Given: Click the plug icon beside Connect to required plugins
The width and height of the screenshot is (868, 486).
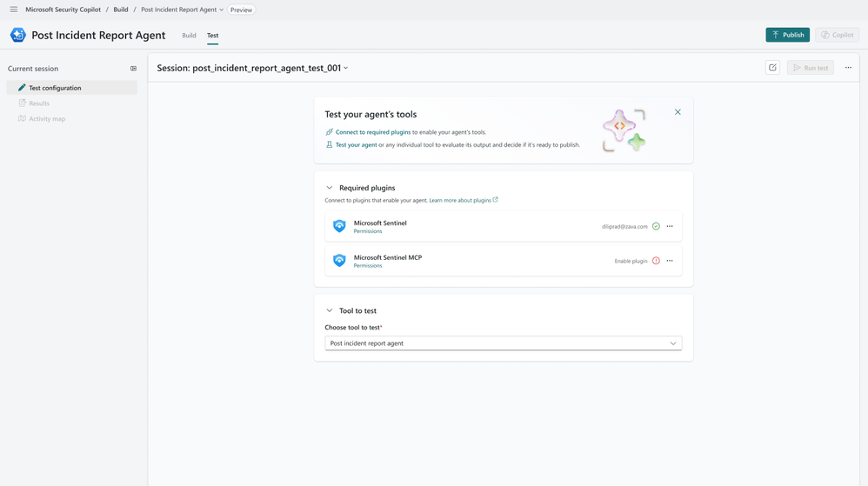Looking at the screenshot, I should (x=330, y=132).
